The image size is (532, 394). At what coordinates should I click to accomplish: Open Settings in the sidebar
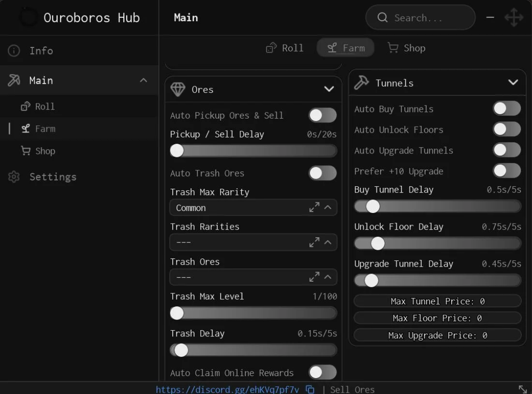tap(79, 177)
